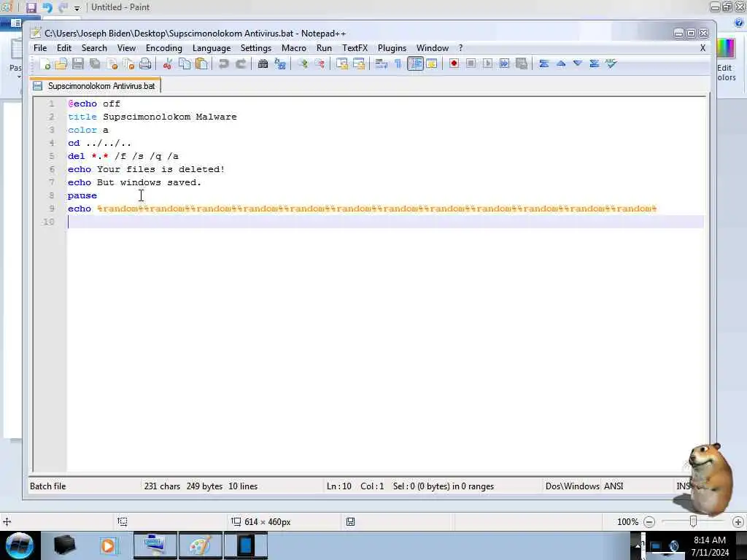Viewport: 747px width, 560px height.
Task: Open the Encoding menu
Action: click(x=164, y=48)
